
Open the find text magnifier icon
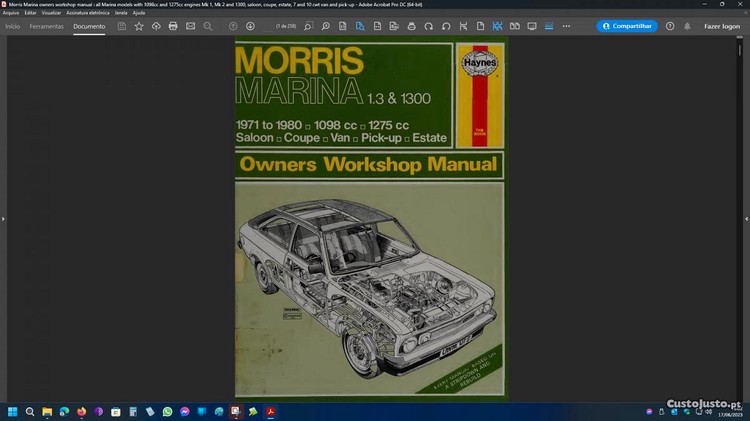click(x=208, y=26)
